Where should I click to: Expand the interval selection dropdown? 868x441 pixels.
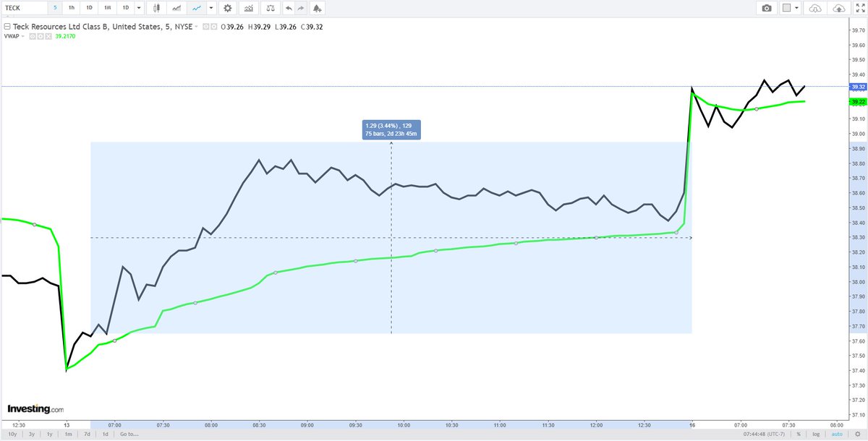(x=139, y=9)
